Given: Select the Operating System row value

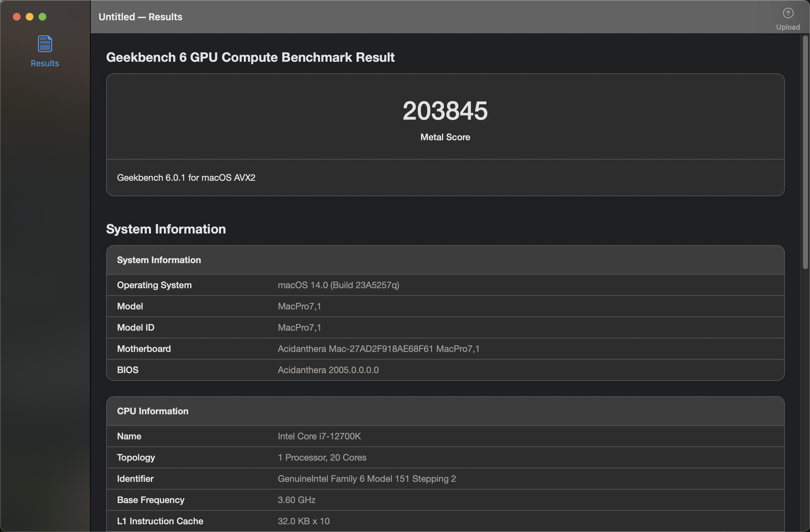Looking at the screenshot, I should [x=338, y=285].
